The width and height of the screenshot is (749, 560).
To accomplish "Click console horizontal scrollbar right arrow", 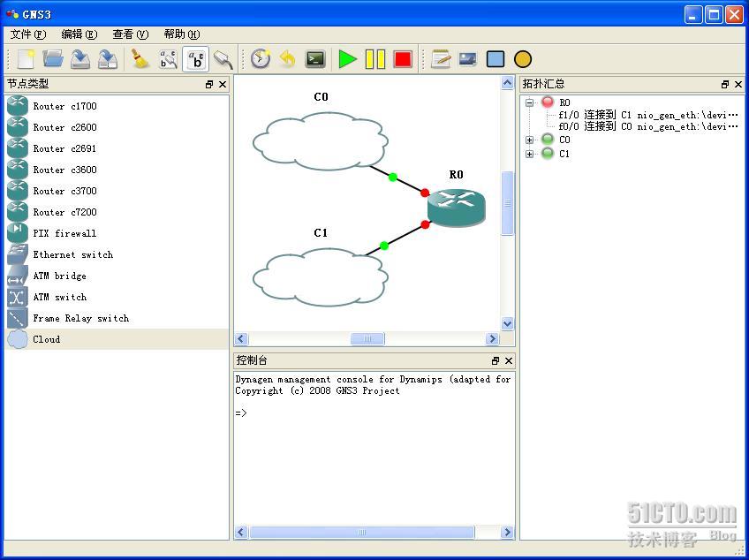I will tap(507, 532).
